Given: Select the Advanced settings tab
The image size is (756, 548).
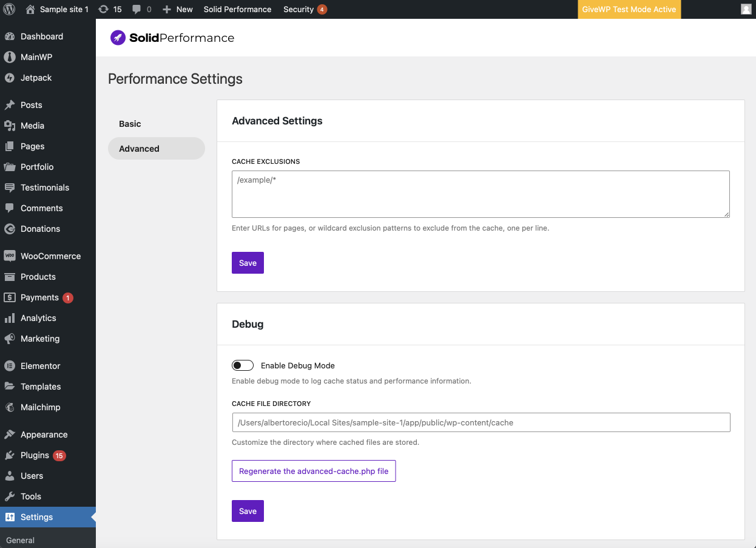Looking at the screenshot, I should coord(157,149).
